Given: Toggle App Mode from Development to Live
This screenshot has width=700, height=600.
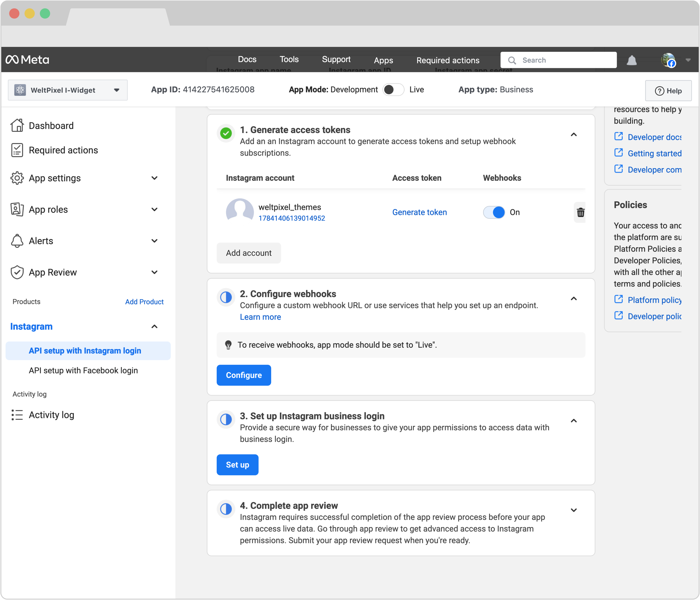Looking at the screenshot, I should tap(393, 89).
